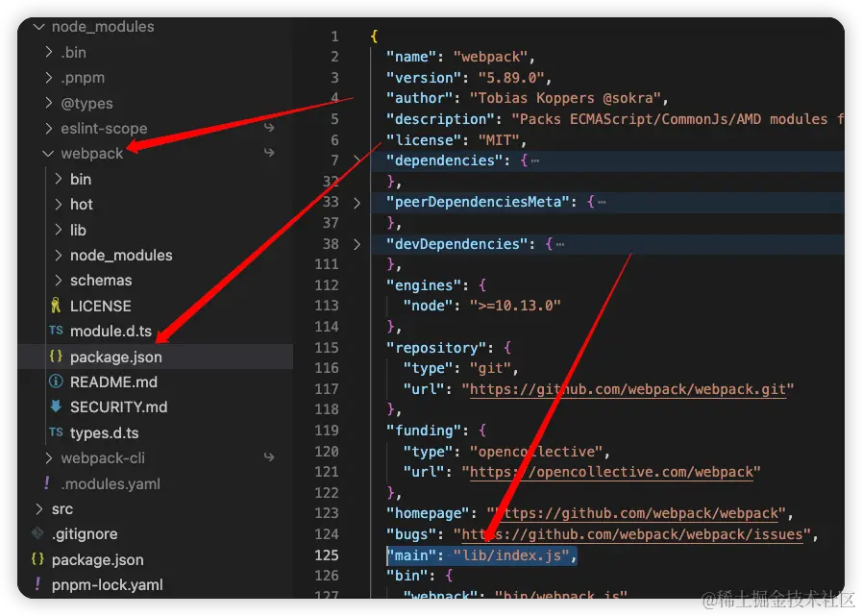Click the SECURITY.md download-arrow icon
This screenshot has height=616, width=862.
tap(56, 406)
